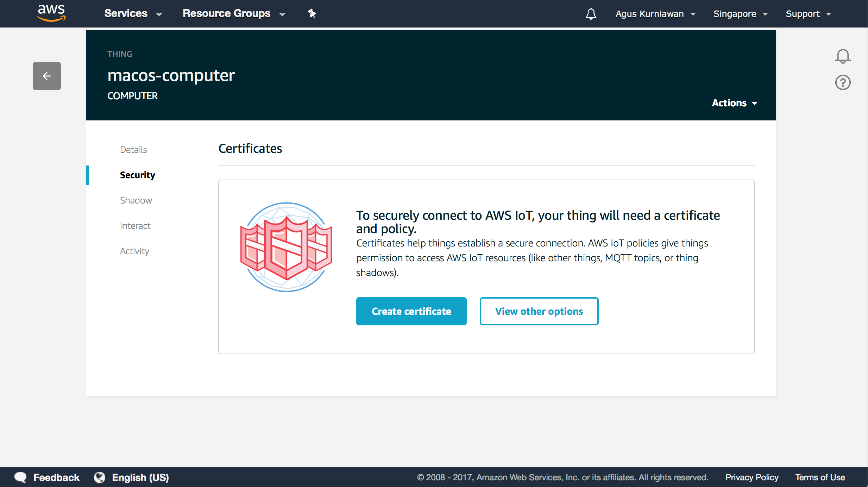Screen dimensions: 868x487
Task: Click the View other options button
Action: (x=539, y=311)
